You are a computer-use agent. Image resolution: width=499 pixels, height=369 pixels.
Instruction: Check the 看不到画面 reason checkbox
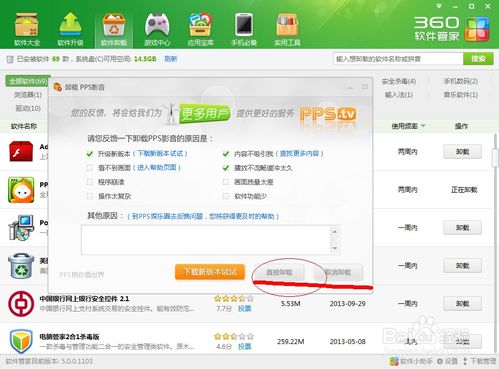point(89,168)
